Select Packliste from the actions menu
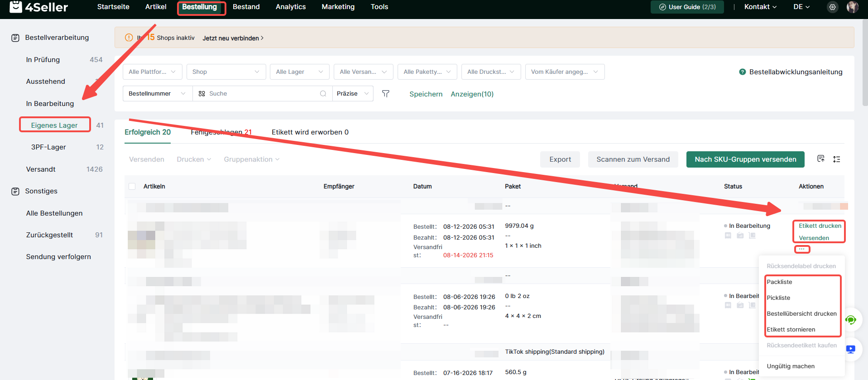 coord(780,282)
